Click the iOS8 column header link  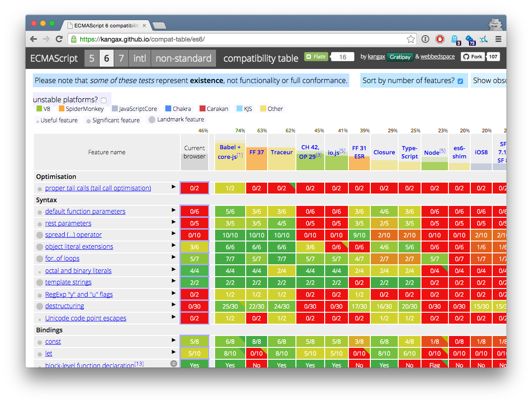481,152
